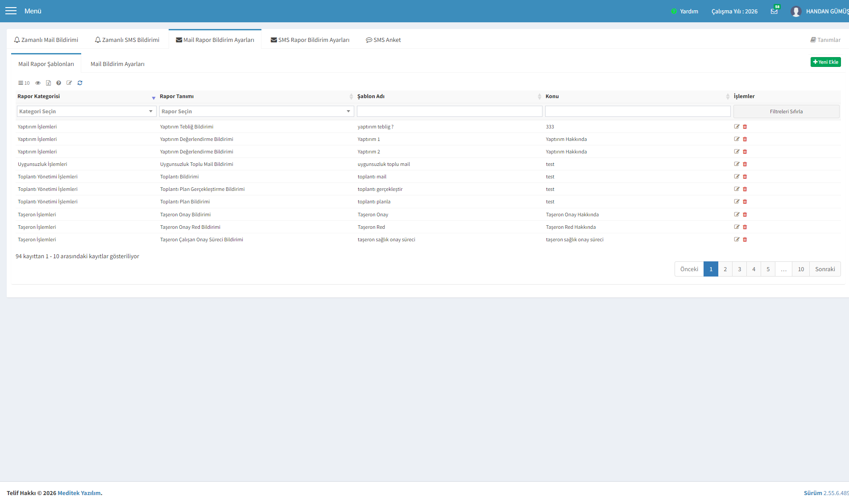Screen dimensions: 849x504
Task: Click the Yeni Ekle button
Action: point(825,62)
